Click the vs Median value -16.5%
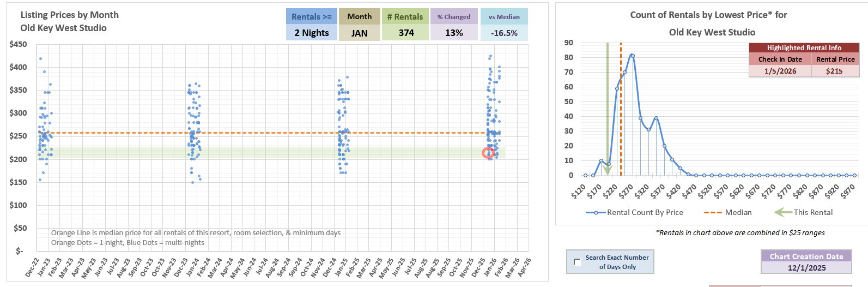Image resolution: width=868 pixels, height=287 pixels. (504, 33)
